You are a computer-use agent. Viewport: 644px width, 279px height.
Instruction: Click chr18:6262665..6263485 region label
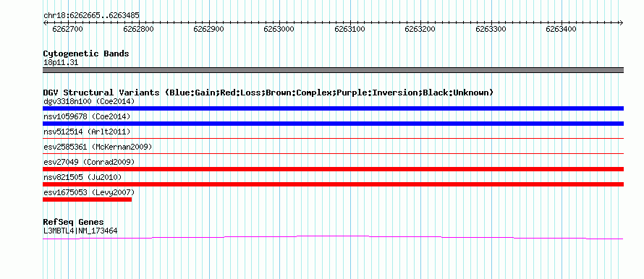point(91,16)
